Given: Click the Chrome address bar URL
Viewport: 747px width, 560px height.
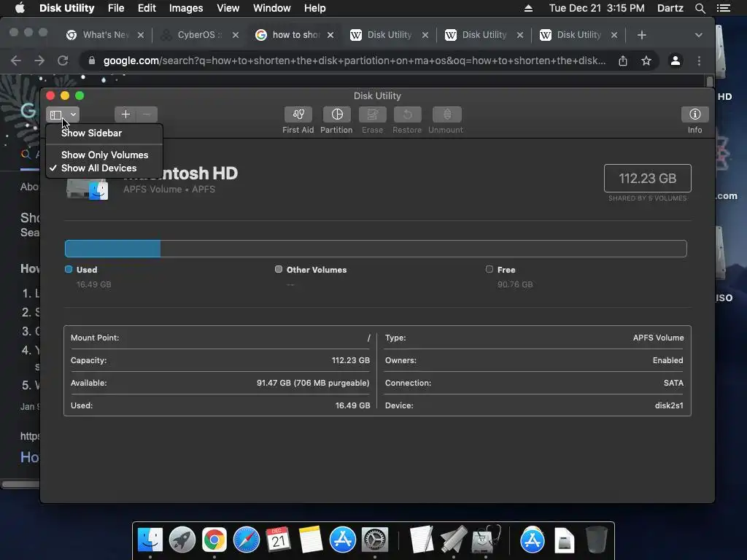Looking at the screenshot, I should point(355,61).
